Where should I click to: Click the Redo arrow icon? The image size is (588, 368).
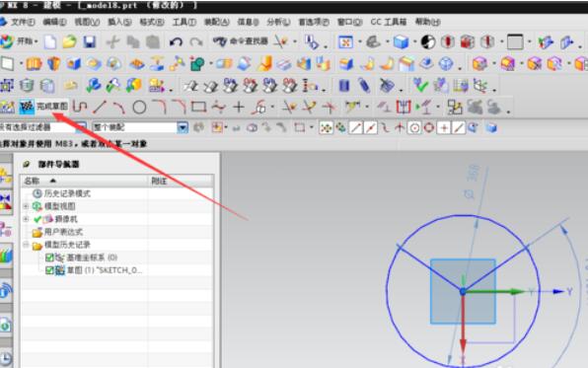(x=195, y=42)
